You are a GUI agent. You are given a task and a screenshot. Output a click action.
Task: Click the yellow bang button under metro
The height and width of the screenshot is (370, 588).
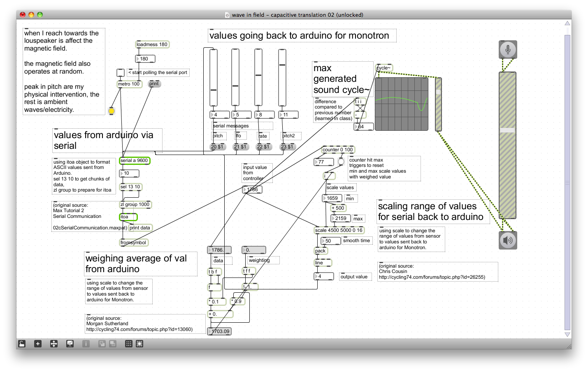(112, 111)
